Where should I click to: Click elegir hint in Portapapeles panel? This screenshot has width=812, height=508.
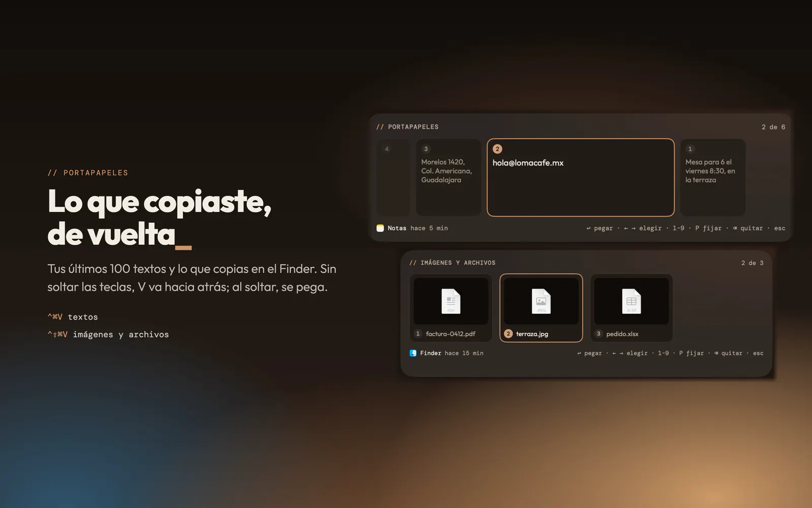pos(642,229)
